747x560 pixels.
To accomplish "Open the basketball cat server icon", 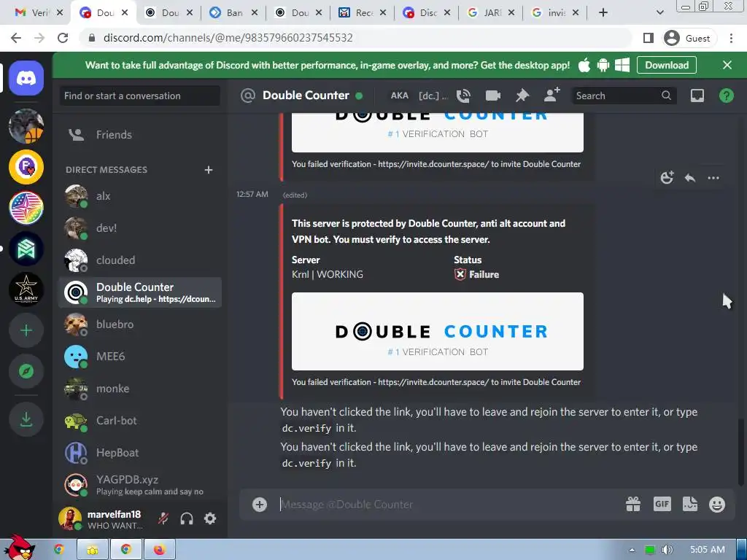I will point(26,125).
